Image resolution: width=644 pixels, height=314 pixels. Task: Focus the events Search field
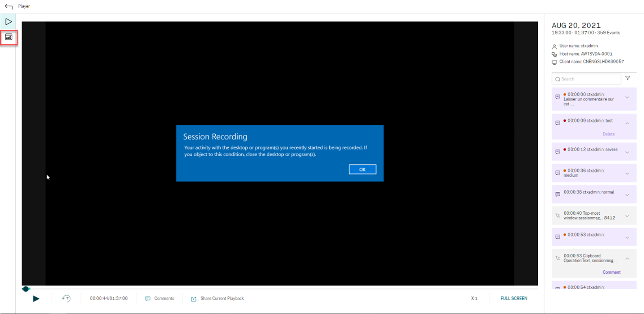pyautogui.click(x=586, y=79)
